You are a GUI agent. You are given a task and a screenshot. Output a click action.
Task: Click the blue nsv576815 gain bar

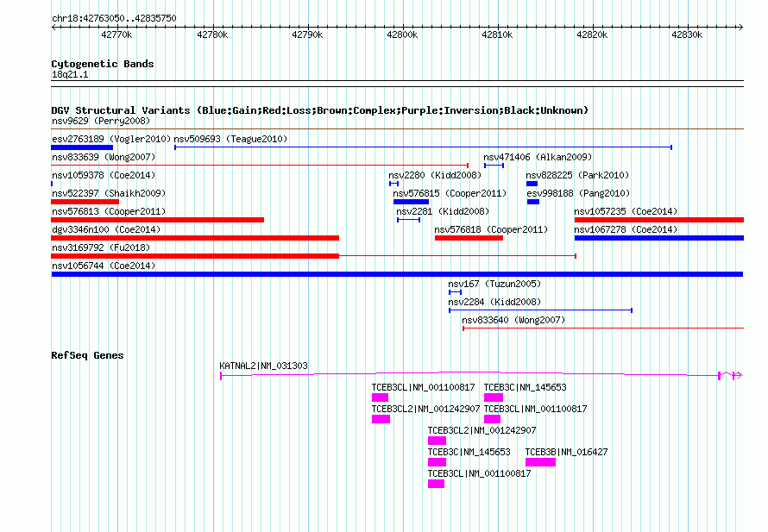pos(411,202)
